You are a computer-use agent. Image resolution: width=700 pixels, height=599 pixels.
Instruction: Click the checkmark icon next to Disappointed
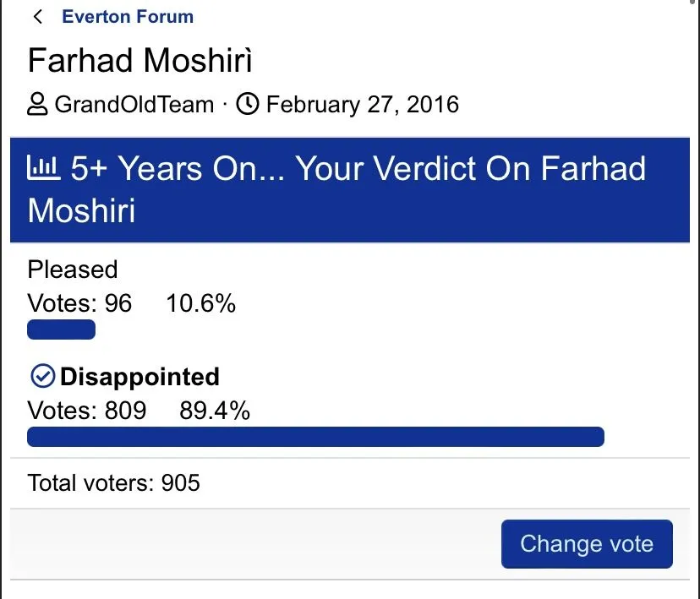click(41, 376)
